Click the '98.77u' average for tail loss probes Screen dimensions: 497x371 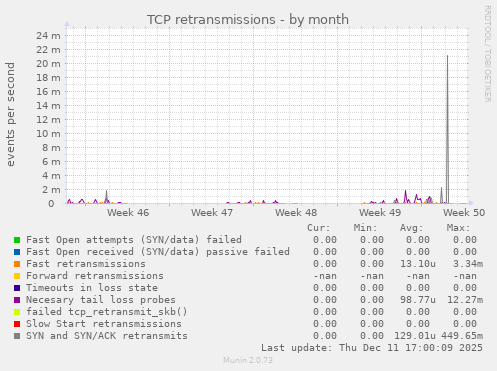coord(418,300)
